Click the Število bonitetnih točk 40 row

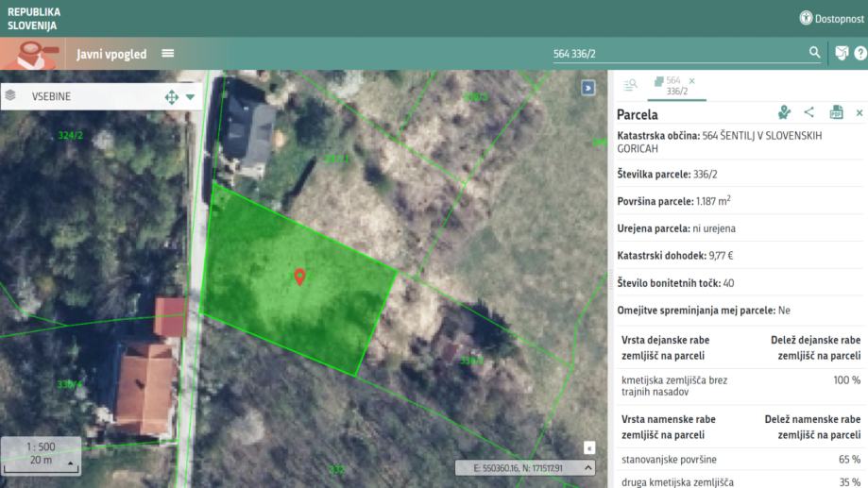click(x=740, y=283)
